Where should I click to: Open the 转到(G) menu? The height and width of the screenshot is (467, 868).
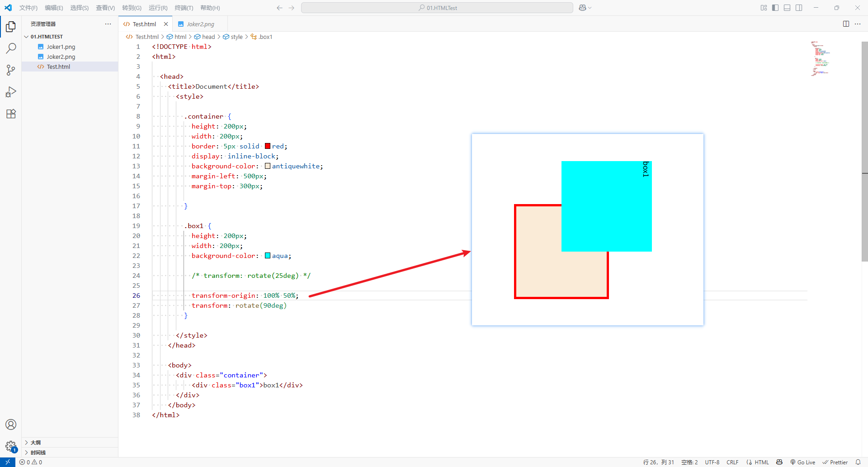click(x=132, y=8)
